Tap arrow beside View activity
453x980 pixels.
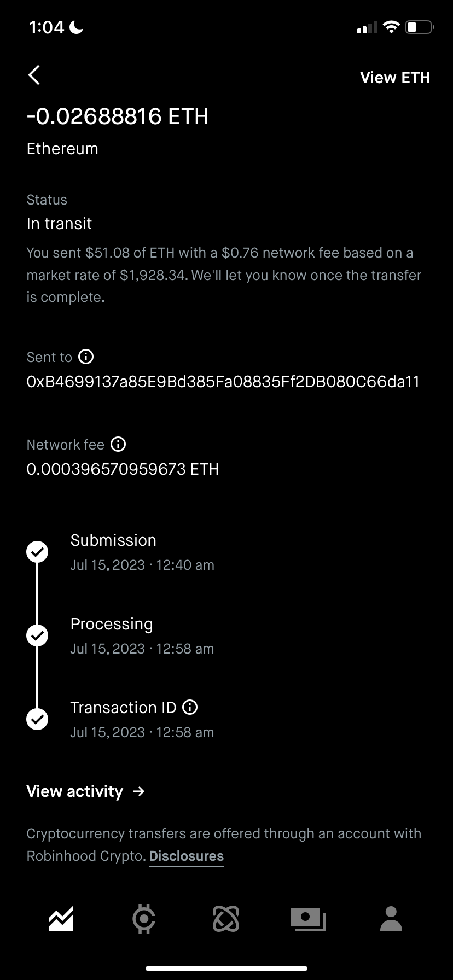[x=139, y=791]
